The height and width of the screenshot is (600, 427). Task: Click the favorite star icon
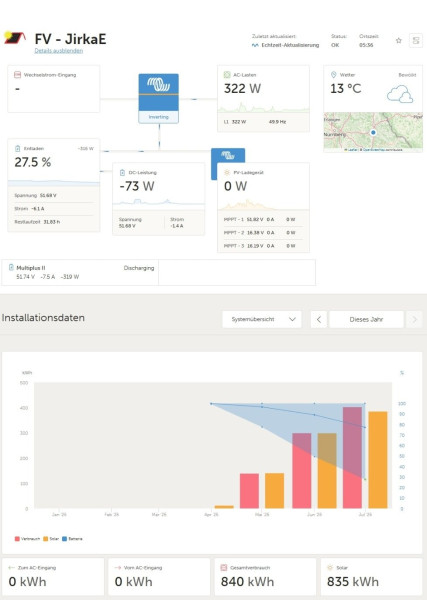[399, 40]
